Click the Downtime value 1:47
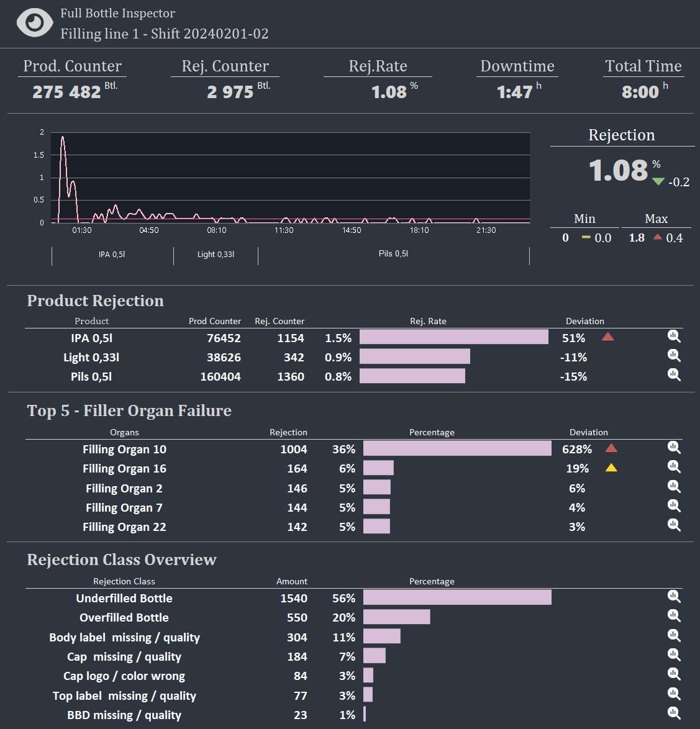Viewport: 700px width, 729px height. [514, 92]
